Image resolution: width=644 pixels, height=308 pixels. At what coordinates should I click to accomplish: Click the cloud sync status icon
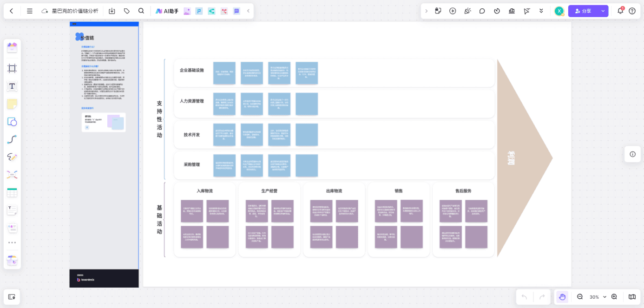click(45, 11)
